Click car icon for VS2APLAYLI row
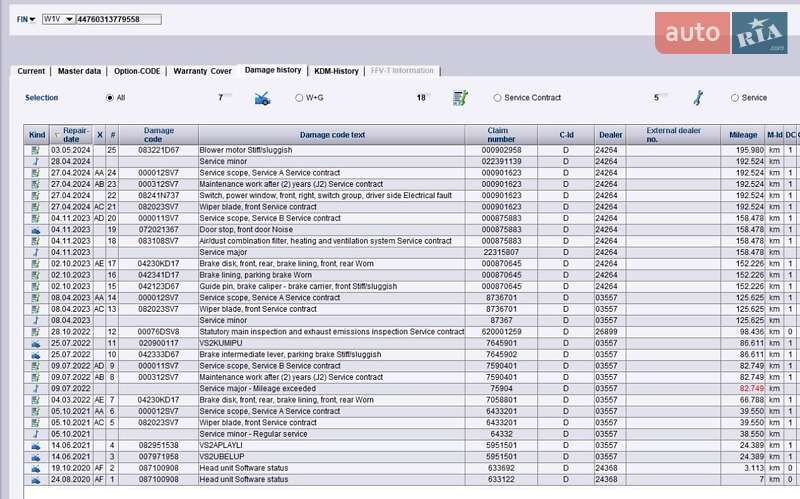This screenshot has width=800, height=499. [36, 445]
